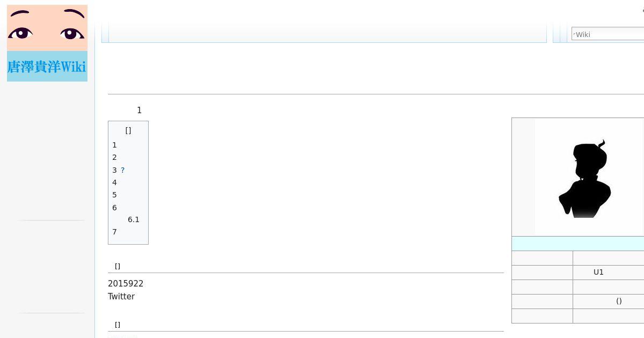Navigate to contents entry 5
644x338 pixels.
point(114,195)
